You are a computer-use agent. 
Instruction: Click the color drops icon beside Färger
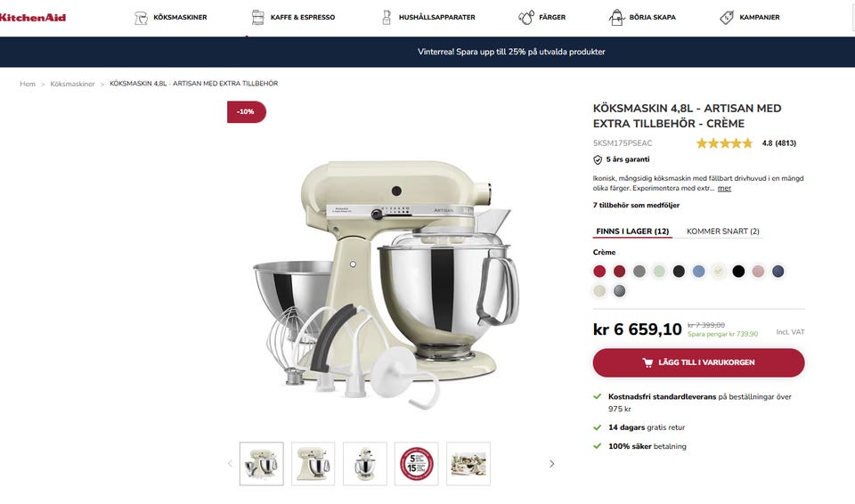coord(526,18)
